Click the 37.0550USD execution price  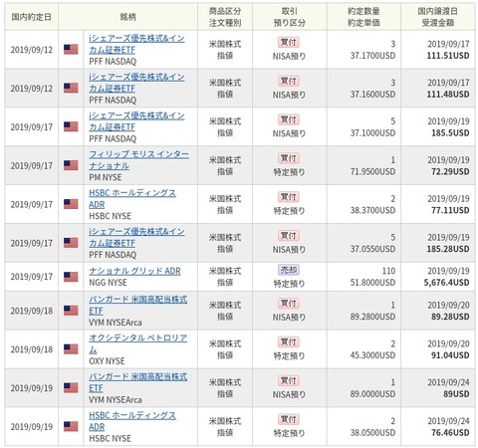(x=372, y=249)
